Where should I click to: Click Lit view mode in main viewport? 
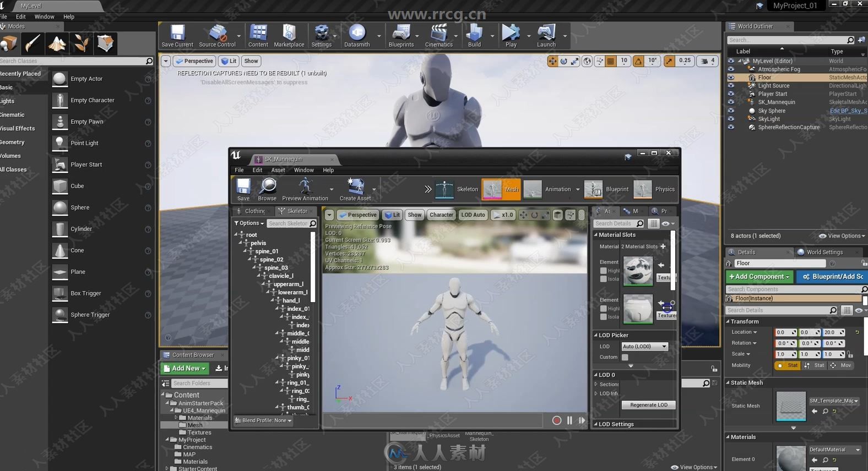coord(229,61)
